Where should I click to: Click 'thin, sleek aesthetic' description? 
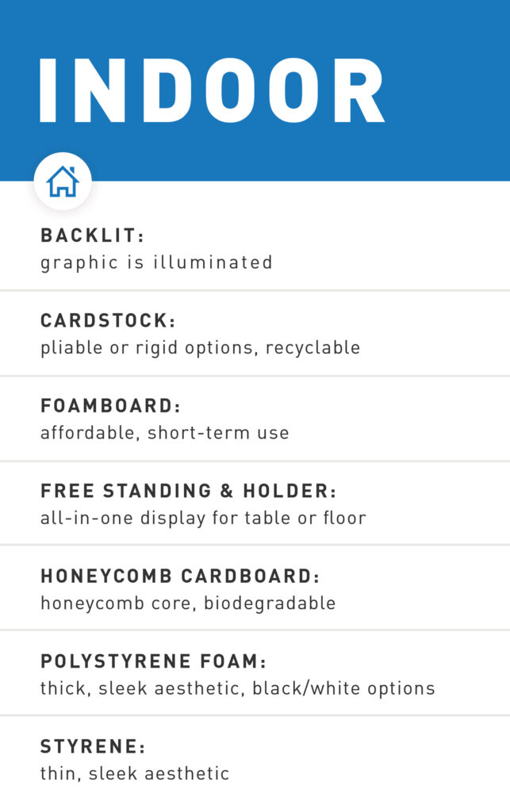coord(135,774)
